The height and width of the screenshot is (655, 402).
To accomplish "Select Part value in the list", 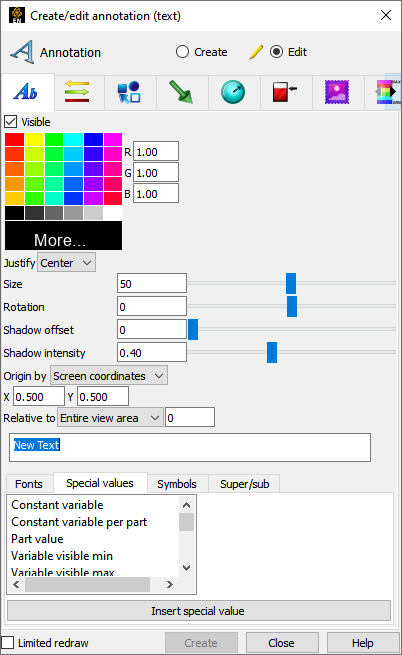I will [x=37, y=539].
